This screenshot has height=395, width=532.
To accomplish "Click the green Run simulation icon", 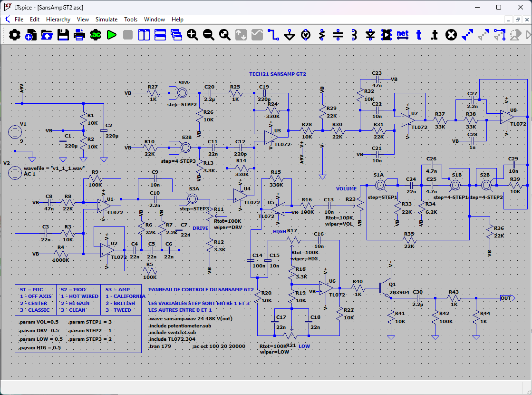I will point(112,35).
